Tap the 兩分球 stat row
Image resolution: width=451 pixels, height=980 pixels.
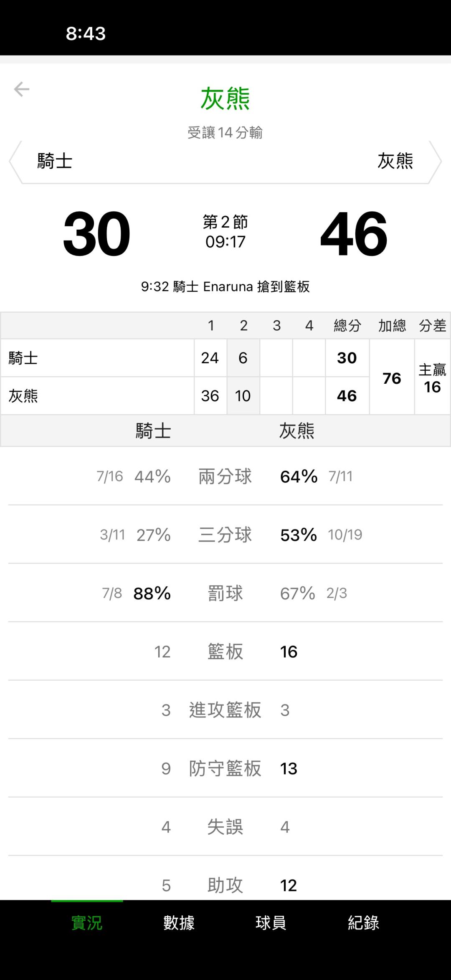pyautogui.click(x=225, y=476)
